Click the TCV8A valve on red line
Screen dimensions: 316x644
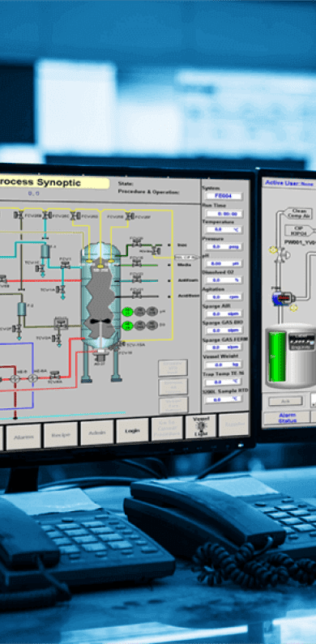pos(54,375)
